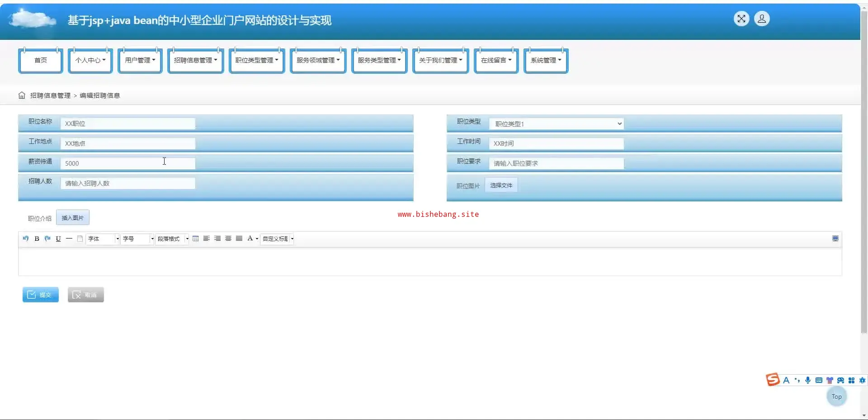This screenshot has height=420, width=868.
Task: Open the Sogou toolbox grid icon
Action: click(851, 380)
